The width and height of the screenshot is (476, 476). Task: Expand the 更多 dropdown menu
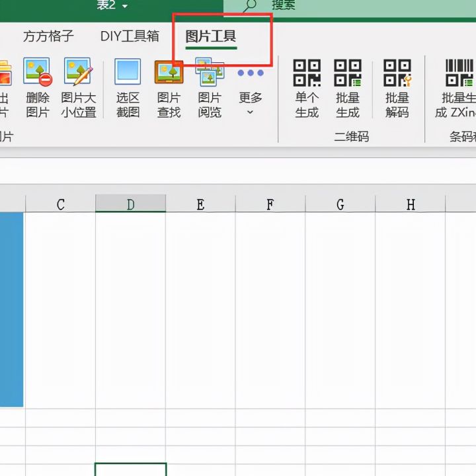pyautogui.click(x=251, y=91)
